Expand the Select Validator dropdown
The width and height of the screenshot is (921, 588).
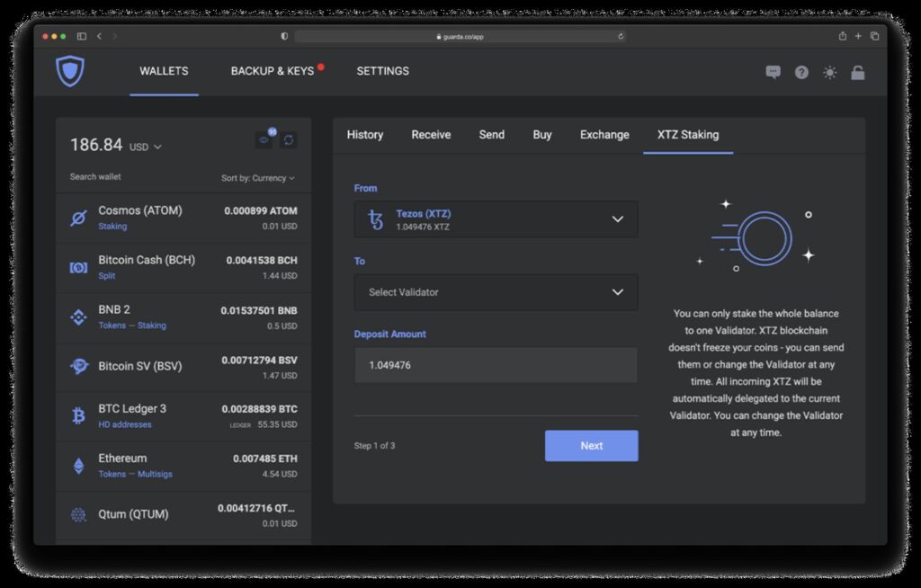pos(496,292)
